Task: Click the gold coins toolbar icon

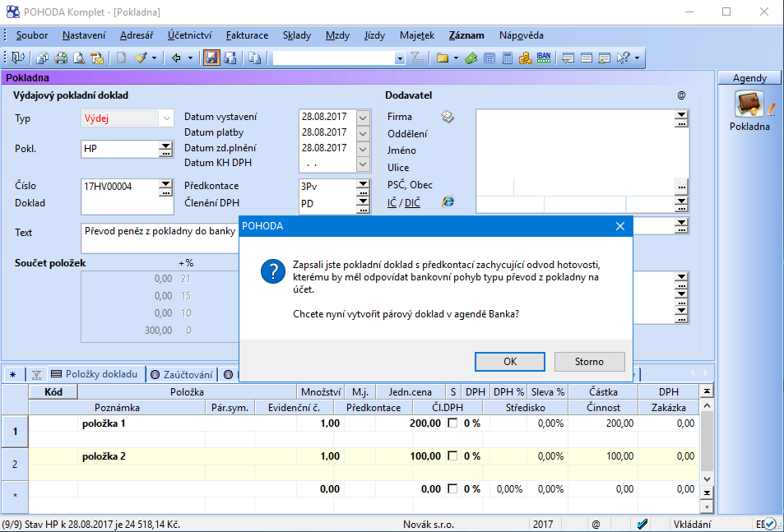Action: pyautogui.click(x=525, y=58)
